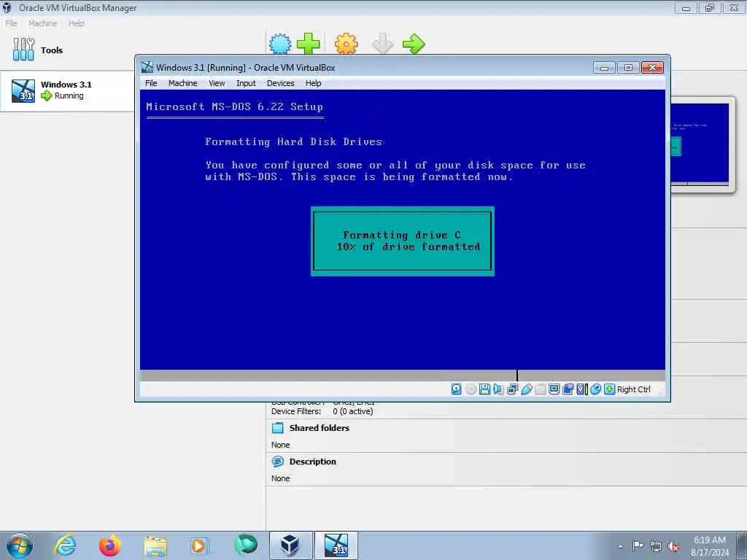Click the Right Ctrl host key label
747x560 pixels.
[x=634, y=389]
